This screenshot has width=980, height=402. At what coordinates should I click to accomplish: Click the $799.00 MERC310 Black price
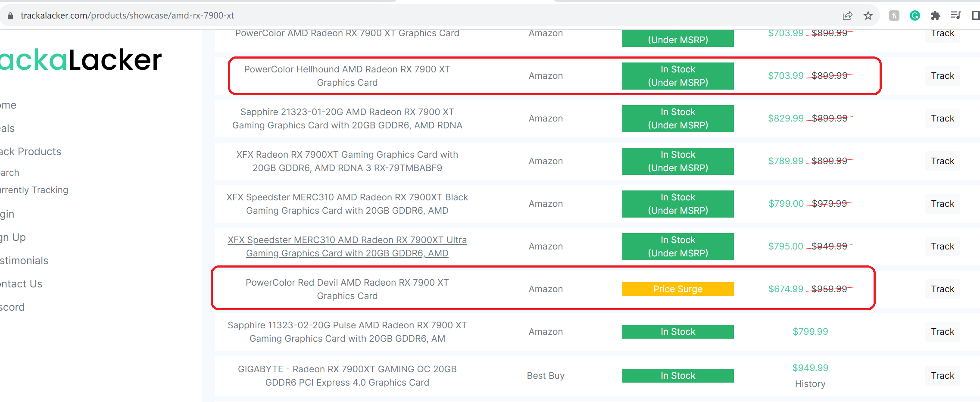tap(786, 204)
